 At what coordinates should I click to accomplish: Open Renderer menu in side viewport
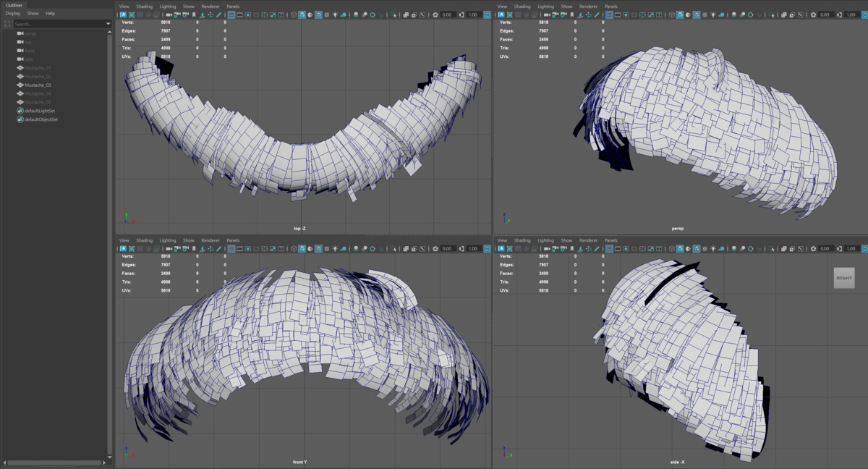[588, 240]
